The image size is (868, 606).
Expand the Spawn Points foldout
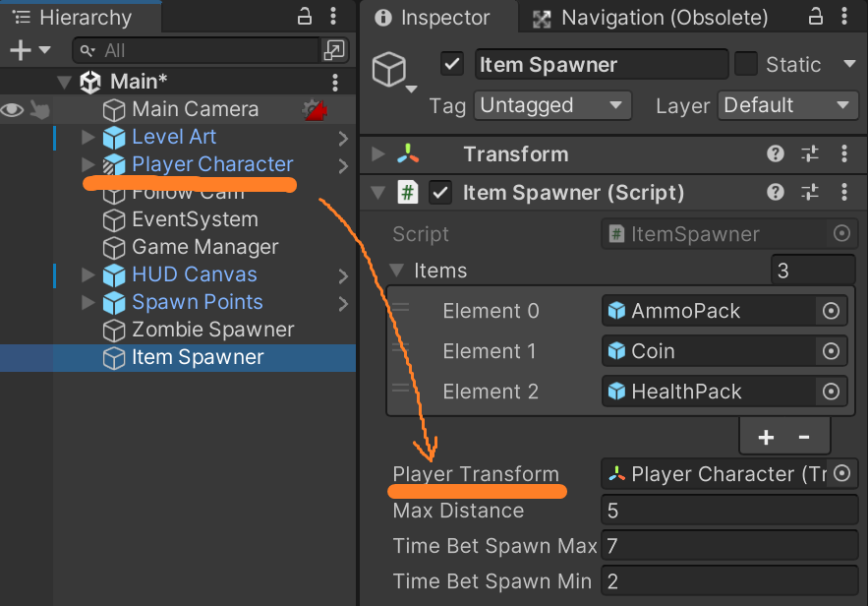[x=88, y=302]
